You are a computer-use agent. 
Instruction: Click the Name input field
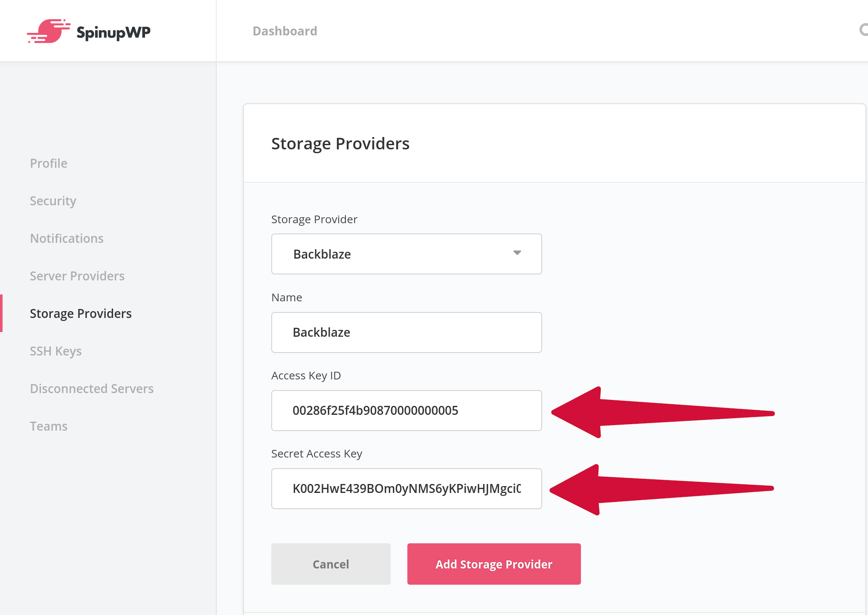click(x=408, y=332)
